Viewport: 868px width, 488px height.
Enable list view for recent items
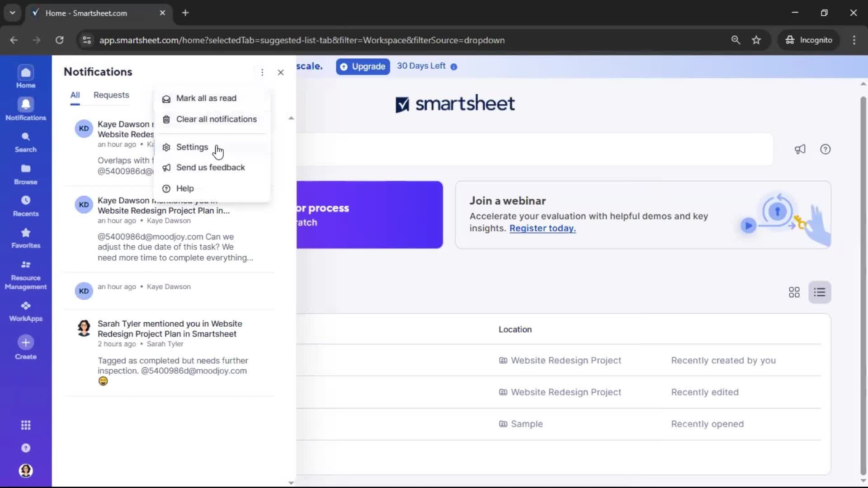click(x=820, y=292)
